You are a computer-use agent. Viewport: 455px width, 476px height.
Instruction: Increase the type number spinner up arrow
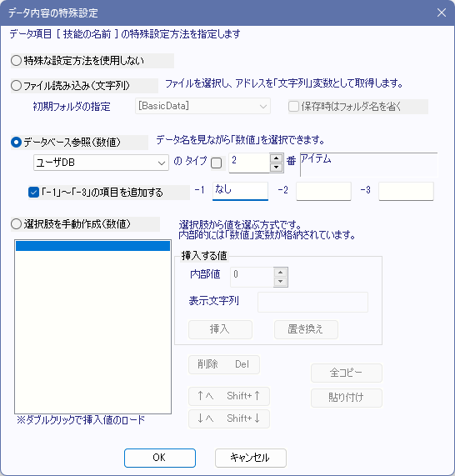click(276, 158)
